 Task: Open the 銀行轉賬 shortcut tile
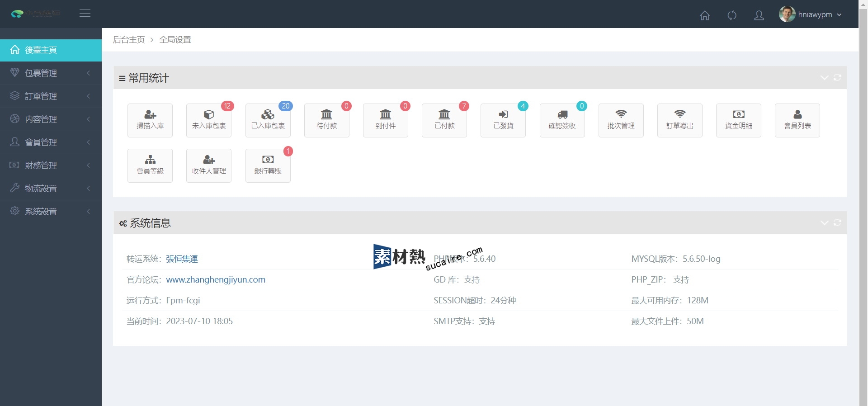[268, 165]
